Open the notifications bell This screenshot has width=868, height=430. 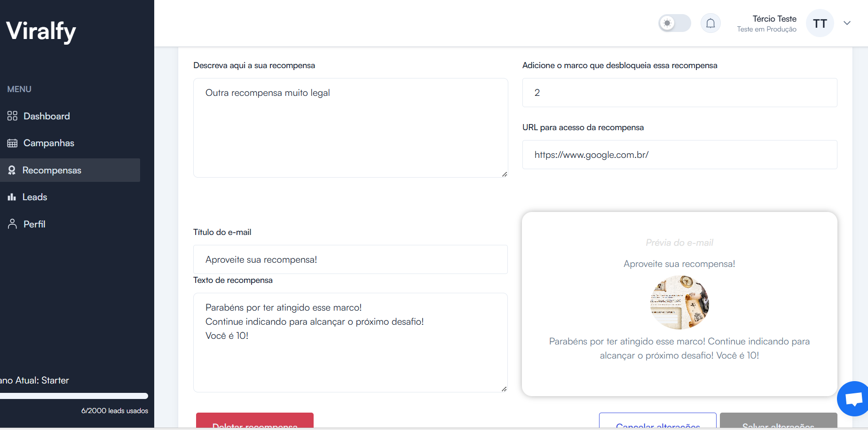coord(710,23)
